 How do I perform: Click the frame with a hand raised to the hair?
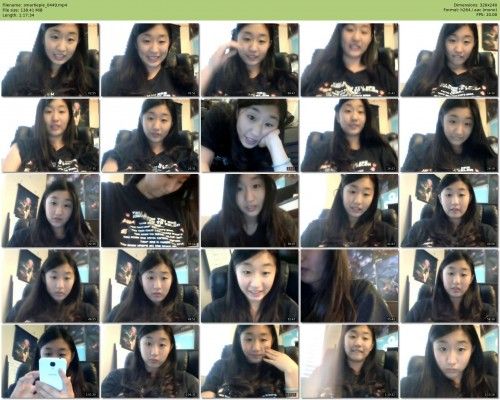click(x=250, y=60)
